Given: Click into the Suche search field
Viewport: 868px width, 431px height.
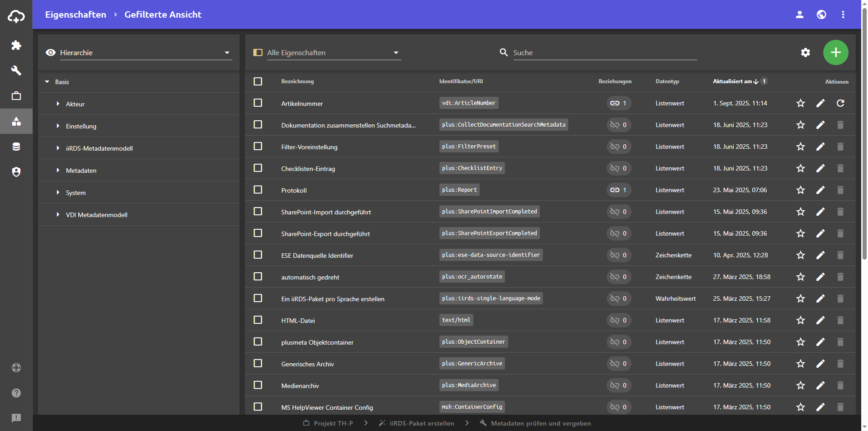Looking at the screenshot, I should [x=604, y=52].
